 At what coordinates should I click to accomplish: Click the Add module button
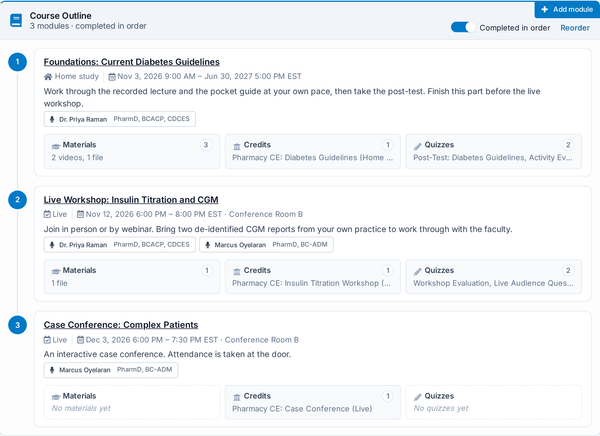(567, 9)
